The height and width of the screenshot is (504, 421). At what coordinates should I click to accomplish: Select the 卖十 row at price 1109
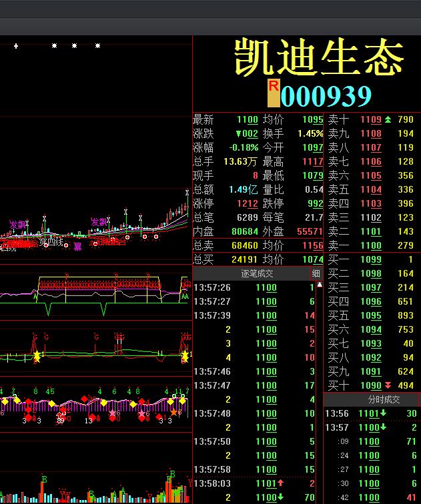tap(371, 119)
